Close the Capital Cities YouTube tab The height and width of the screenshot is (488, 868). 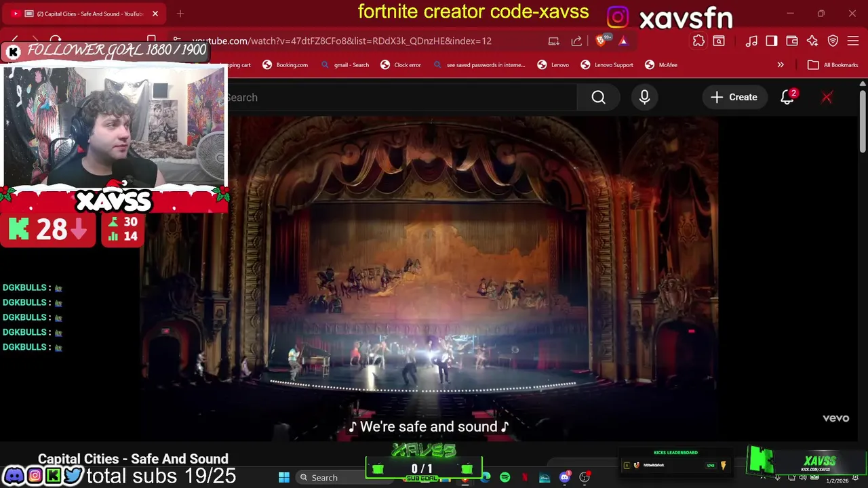point(155,14)
